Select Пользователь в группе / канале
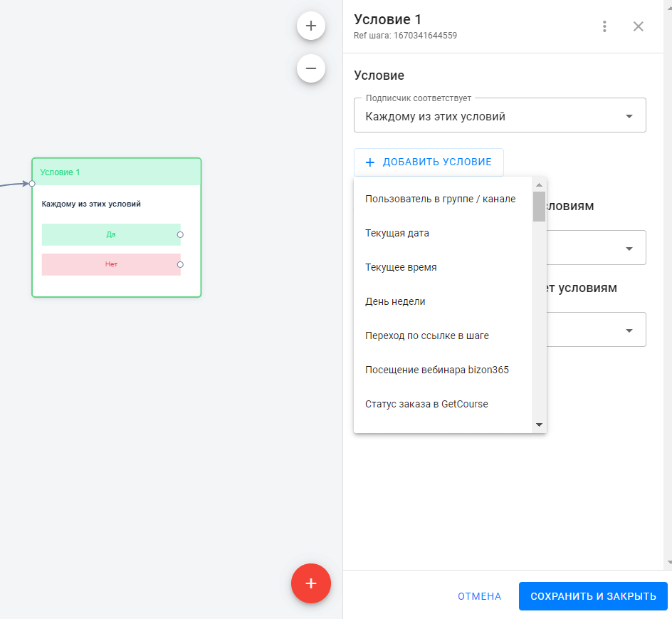This screenshot has height=619, width=672. [x=440, y=199]
